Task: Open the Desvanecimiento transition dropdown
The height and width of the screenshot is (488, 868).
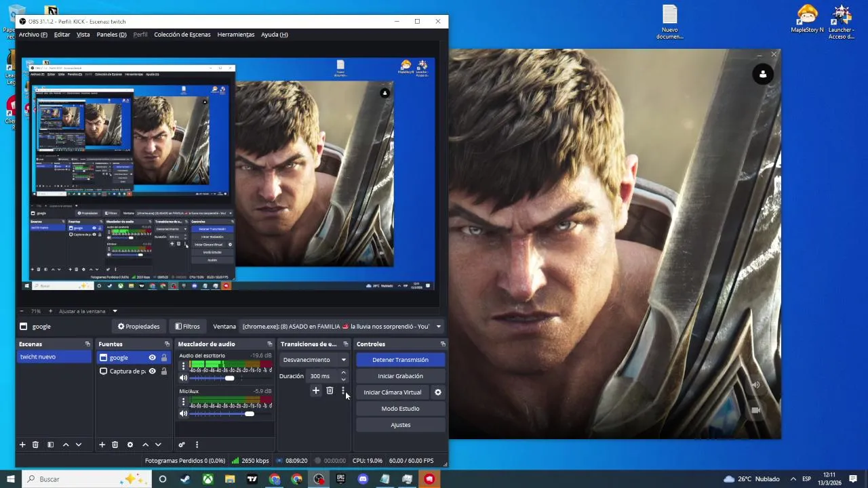Action: (x=315, y=360)
